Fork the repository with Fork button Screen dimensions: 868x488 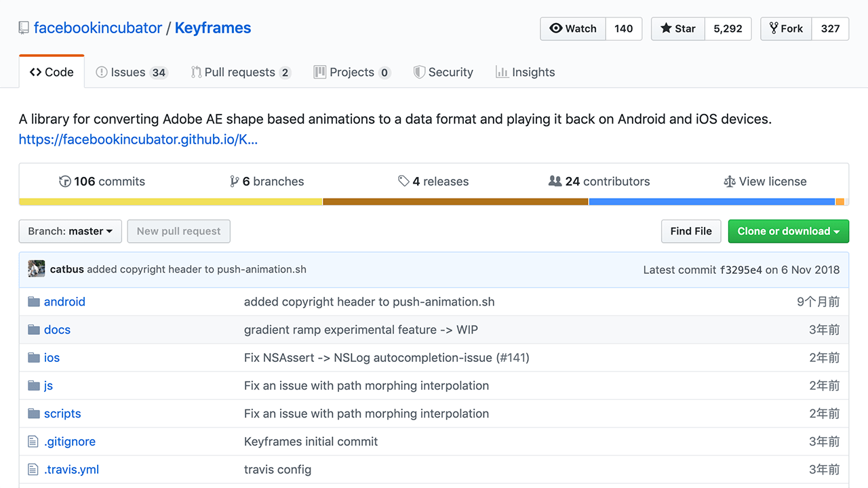(x=786, y=28)
